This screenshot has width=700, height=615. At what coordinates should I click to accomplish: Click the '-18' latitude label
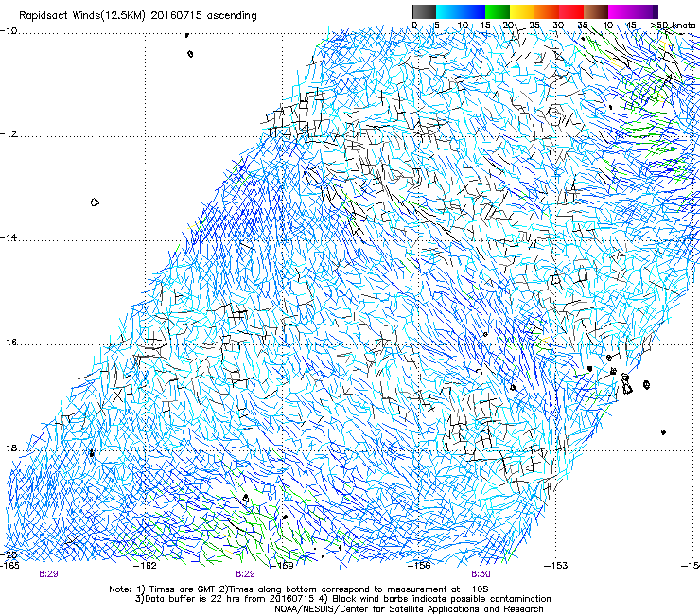(9, 448)
